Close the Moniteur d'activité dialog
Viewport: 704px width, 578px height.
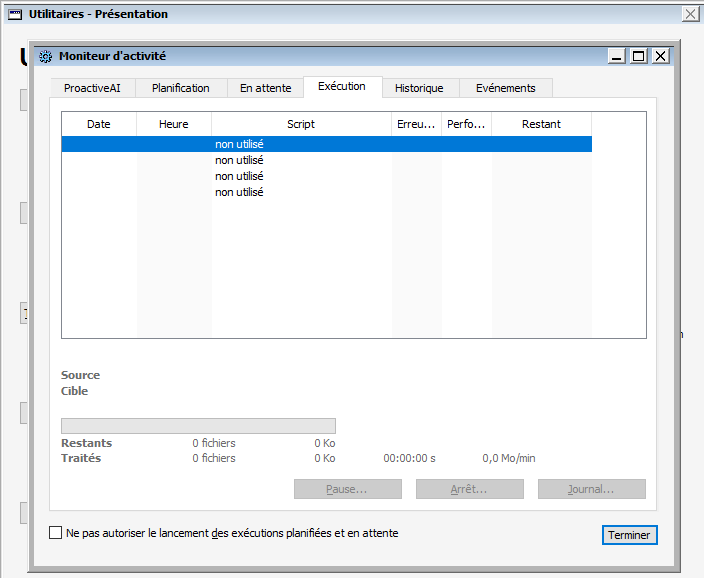[x=660, y=56]
